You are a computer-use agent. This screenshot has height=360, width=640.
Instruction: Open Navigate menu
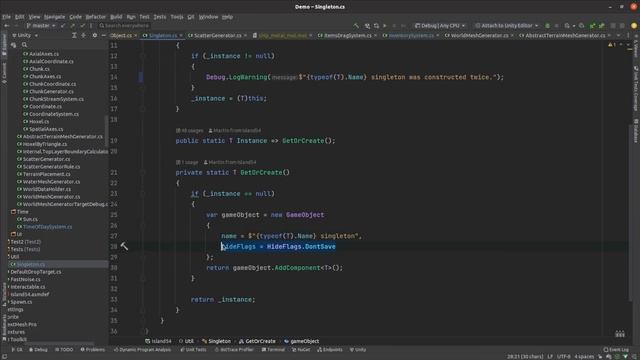[x=54, y=17]
